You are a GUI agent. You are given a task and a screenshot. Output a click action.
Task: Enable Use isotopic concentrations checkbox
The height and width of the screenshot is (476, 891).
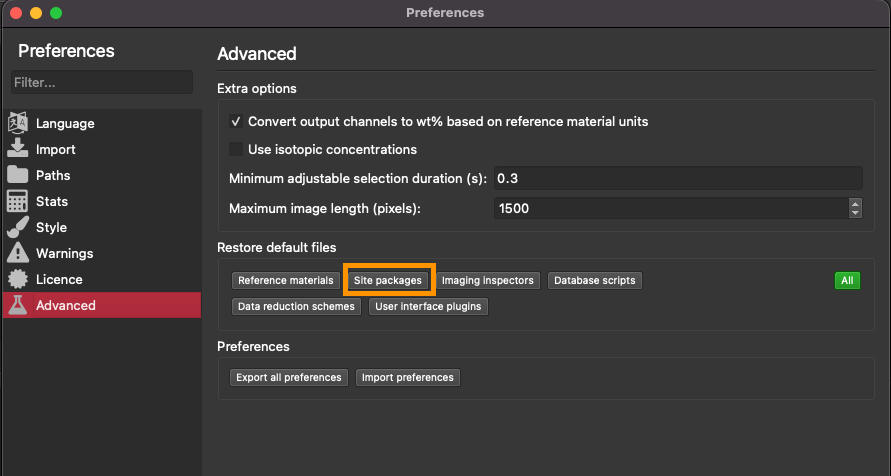236,150
